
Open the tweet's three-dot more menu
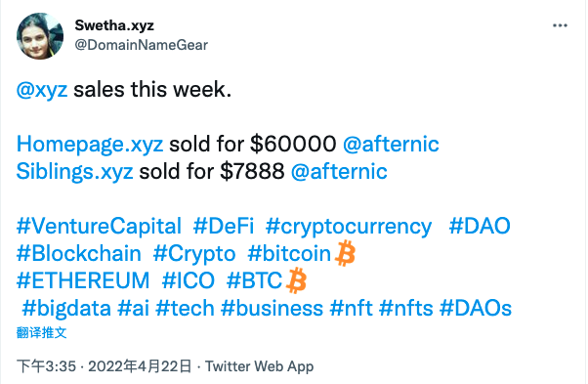pos(560,25)
